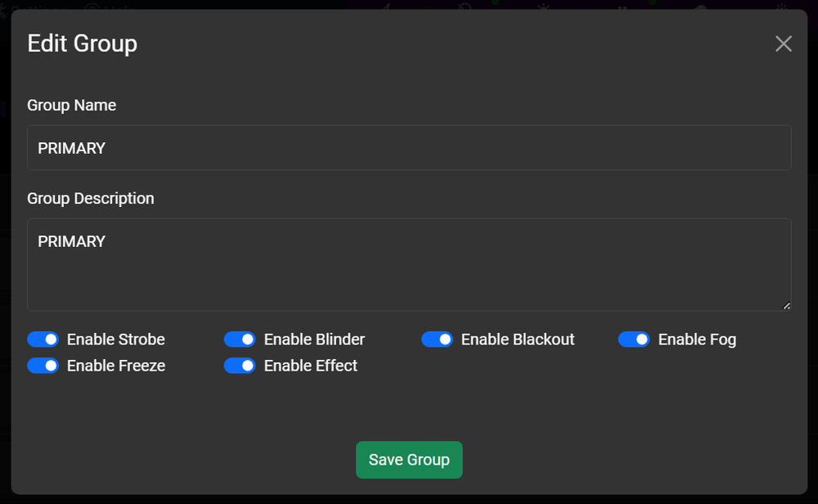Turn off the Enable Blinder switch

pos(240,339)
